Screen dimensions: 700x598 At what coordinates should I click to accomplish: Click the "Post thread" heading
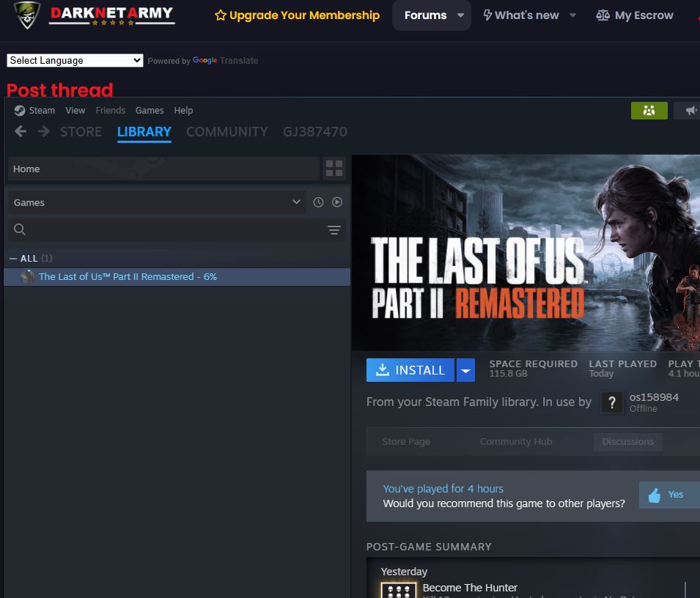point(60,90)
